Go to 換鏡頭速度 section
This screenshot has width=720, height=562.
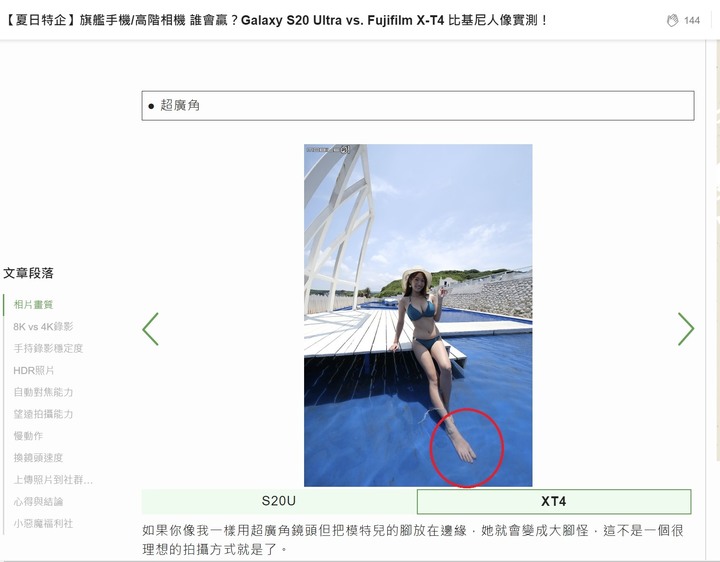[x=38, y=458]
